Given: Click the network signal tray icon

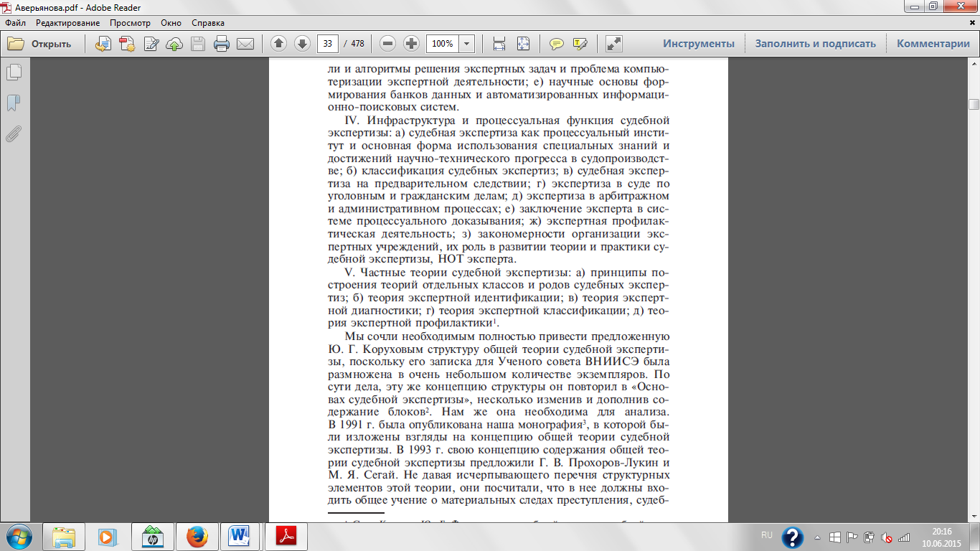Looking at the screenshot, I should [x=904, y=536].
